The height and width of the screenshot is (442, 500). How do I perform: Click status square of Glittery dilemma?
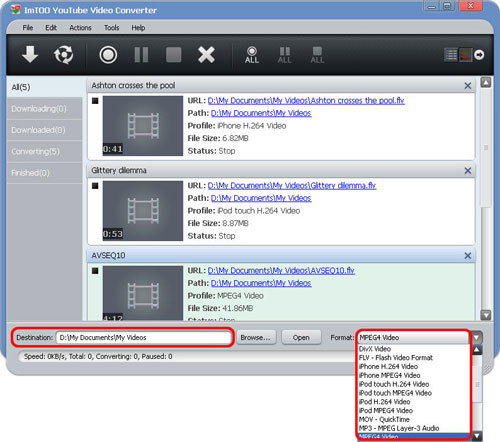[95, 186]
